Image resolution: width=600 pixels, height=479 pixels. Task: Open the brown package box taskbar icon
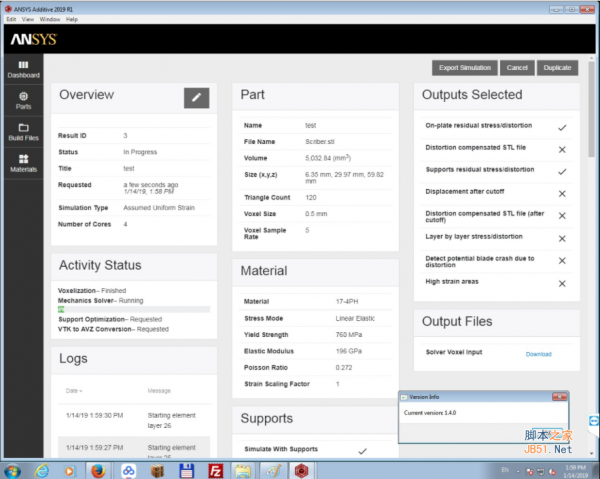coord(157,471)
